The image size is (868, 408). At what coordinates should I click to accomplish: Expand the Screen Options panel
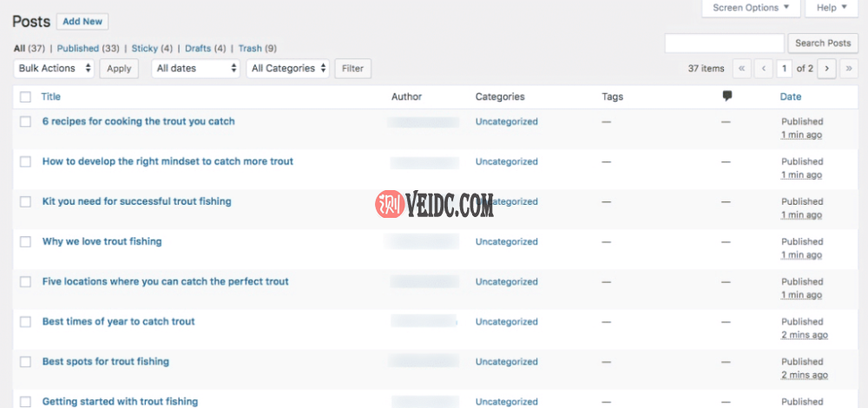[751, 8]
